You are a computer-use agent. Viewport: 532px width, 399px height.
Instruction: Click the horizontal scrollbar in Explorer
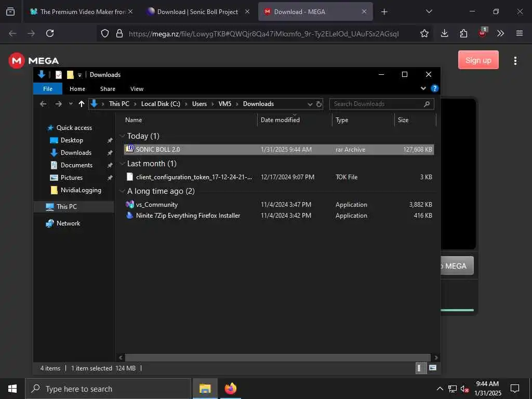[x=277, y=357]
